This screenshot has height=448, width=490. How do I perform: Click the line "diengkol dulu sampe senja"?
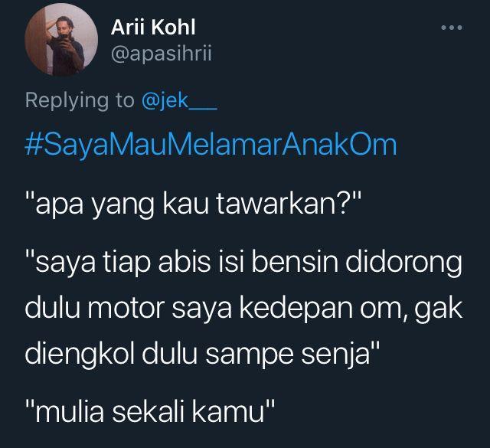[202, 355]
